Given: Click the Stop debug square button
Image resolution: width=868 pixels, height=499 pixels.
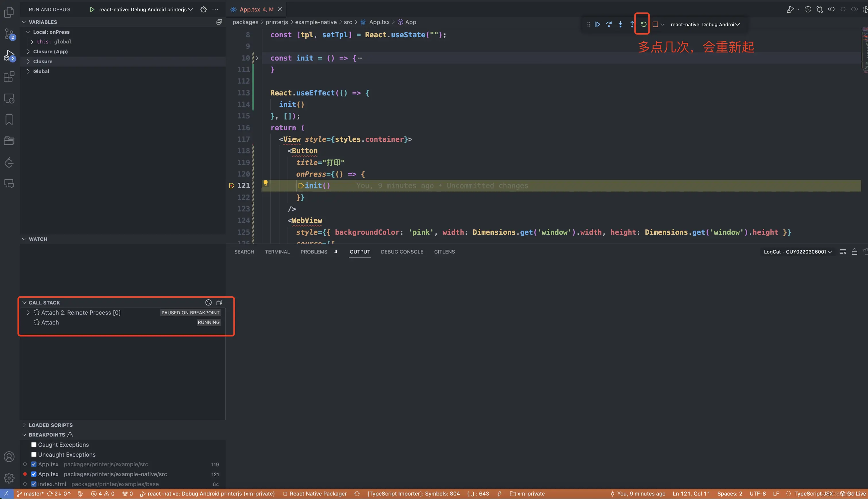Looking at the screenshot, I should tap(655, 24).
